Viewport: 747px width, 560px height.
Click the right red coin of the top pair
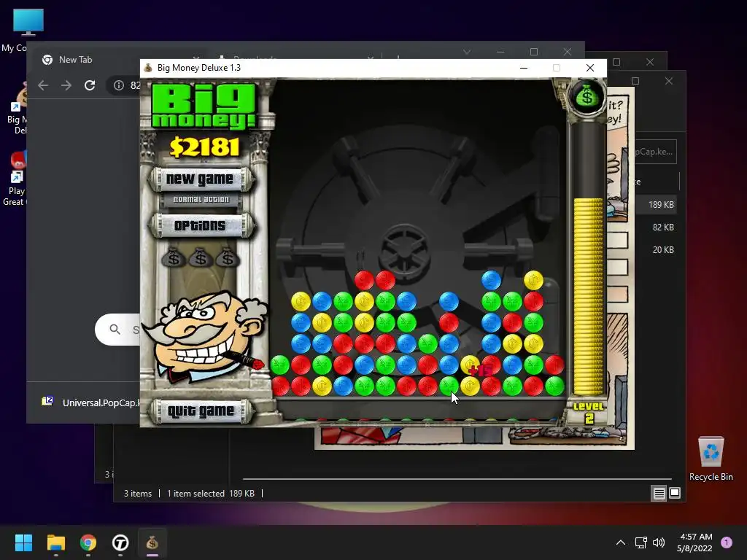pyautogui.click(x=385, y=281)
